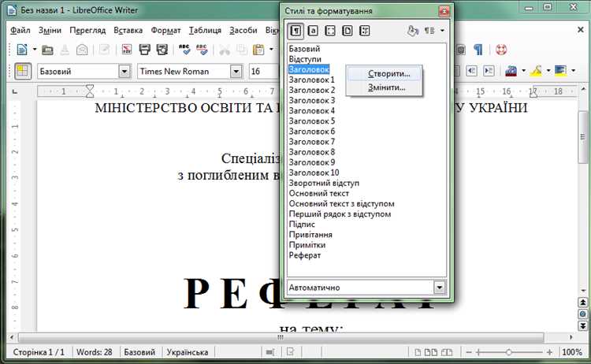This screenshot has width=591, height=364.
Task: Open Font Color dropdown arrow
Action: point(523,70)
